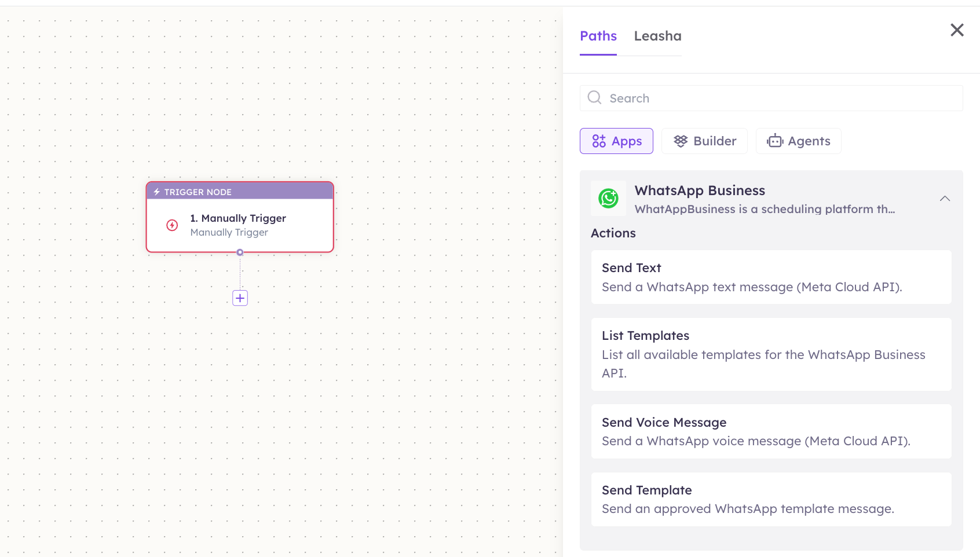Choose the Send Template action
This screenshot has height=557, width=980.
point(771,499)
